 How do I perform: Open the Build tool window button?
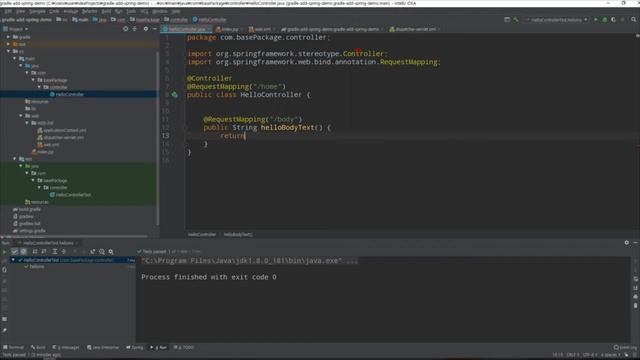[38, 347]
